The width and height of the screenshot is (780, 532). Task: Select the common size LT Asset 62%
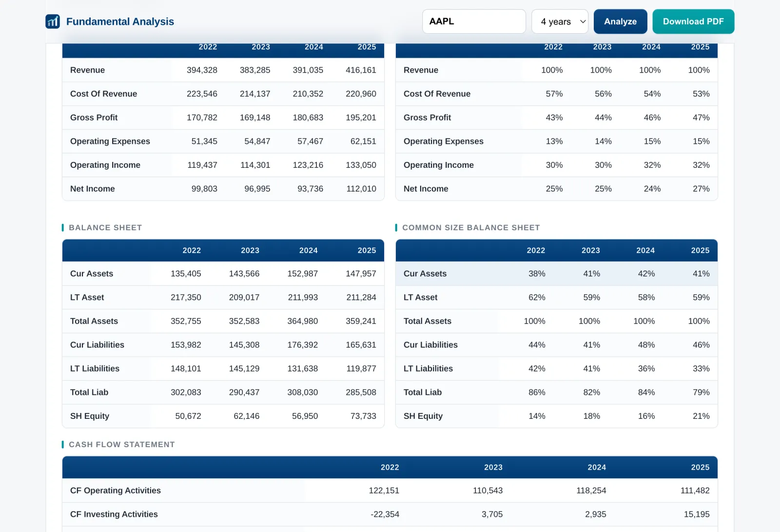pos(537,297)
